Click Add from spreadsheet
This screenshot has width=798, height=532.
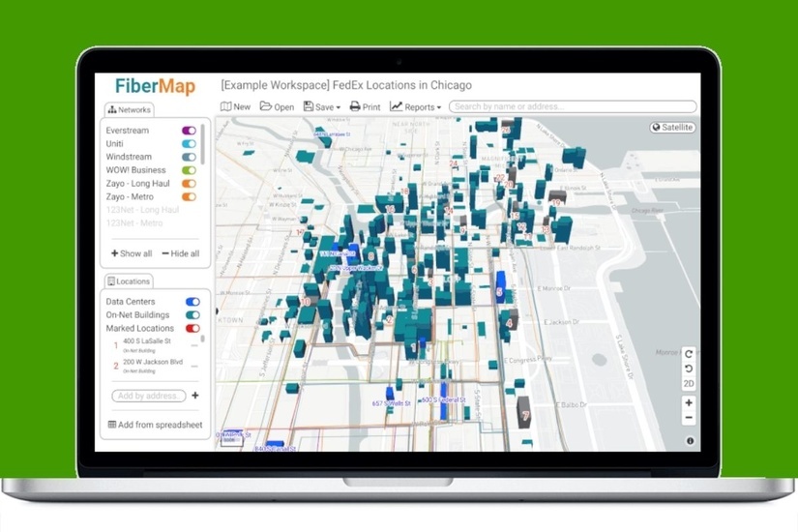coord(155,425)
